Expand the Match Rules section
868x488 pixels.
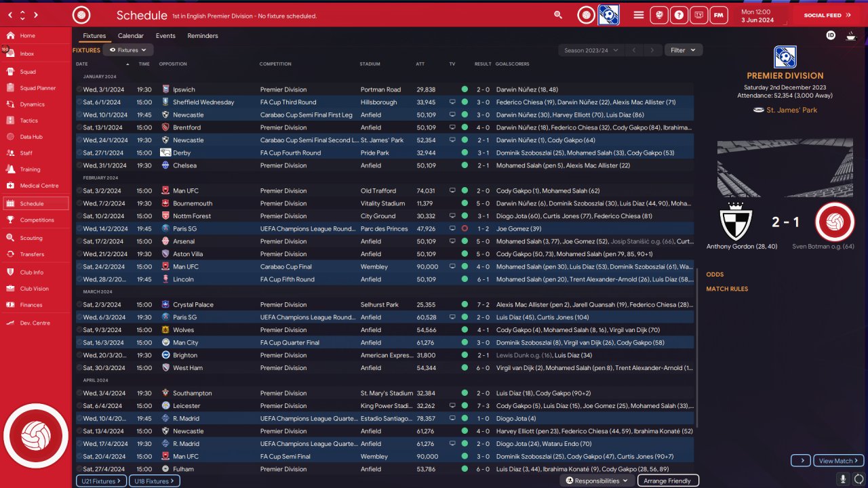[x=727, y=289]
